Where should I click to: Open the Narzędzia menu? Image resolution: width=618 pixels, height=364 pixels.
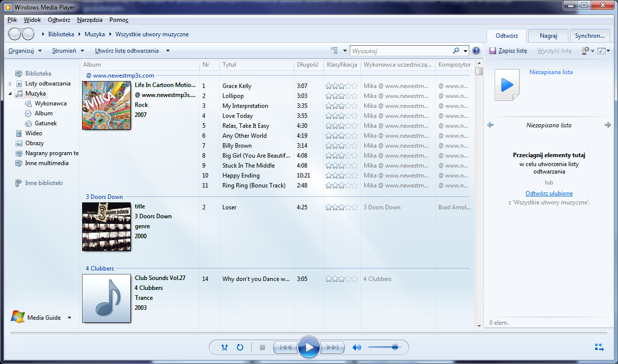click(90, 20)
